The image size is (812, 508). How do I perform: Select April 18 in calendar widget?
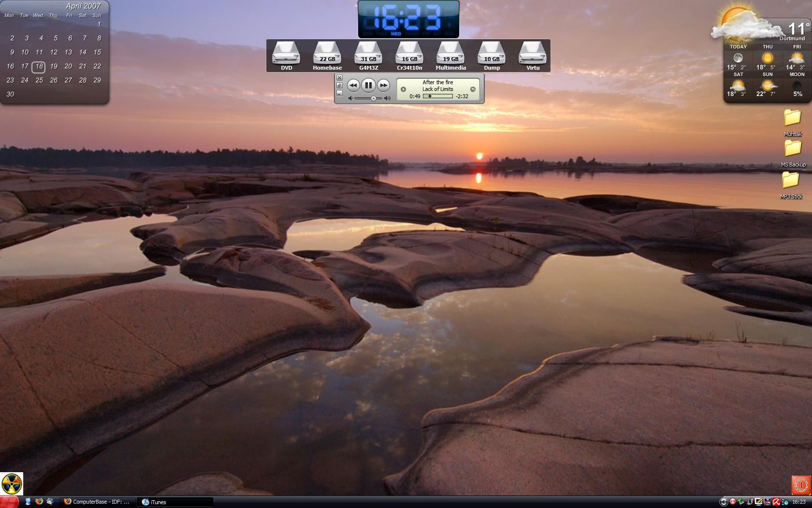39,66
